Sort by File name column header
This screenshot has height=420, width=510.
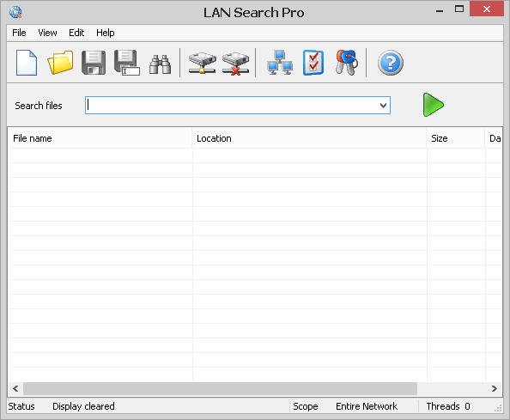coord(100,138)
